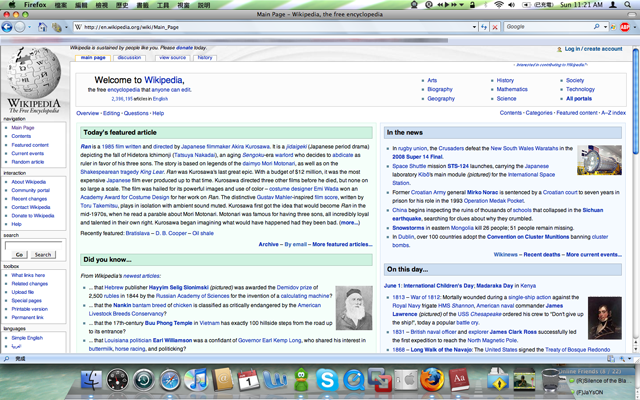Switch to the discussion tab

pos(129,58)
